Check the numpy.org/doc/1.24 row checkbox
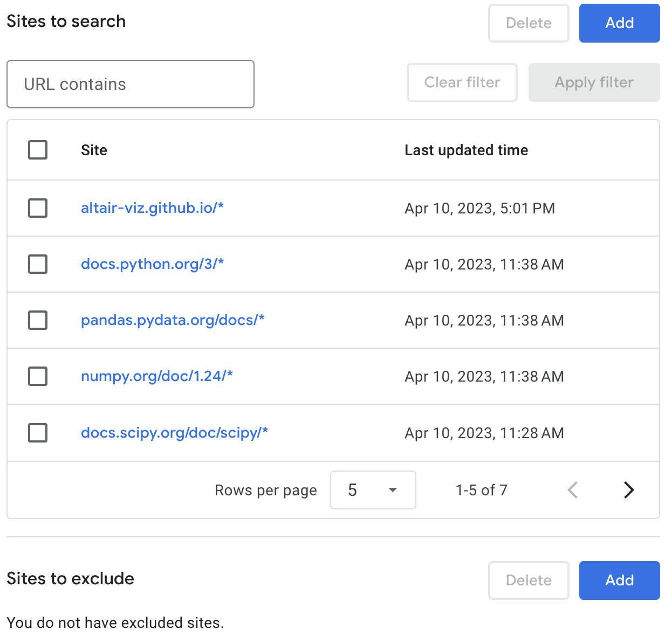The image size is (672, 636). coord(38,376)
